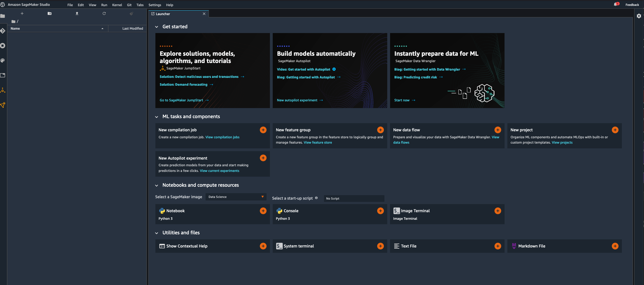This screenshot has height=285, width=644.
Task: Open Blog: Getting started with Autopilot
Action: pos(309,77)
